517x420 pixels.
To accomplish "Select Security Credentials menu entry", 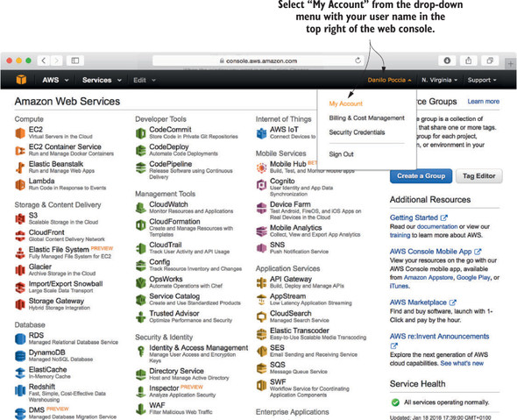I will point(357,132).
